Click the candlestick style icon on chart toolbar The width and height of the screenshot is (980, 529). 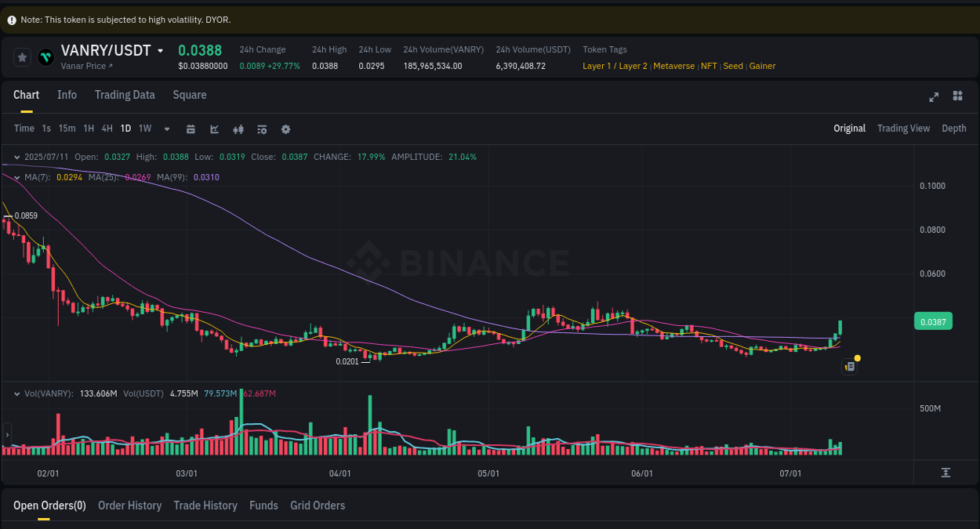click(238, 129)
